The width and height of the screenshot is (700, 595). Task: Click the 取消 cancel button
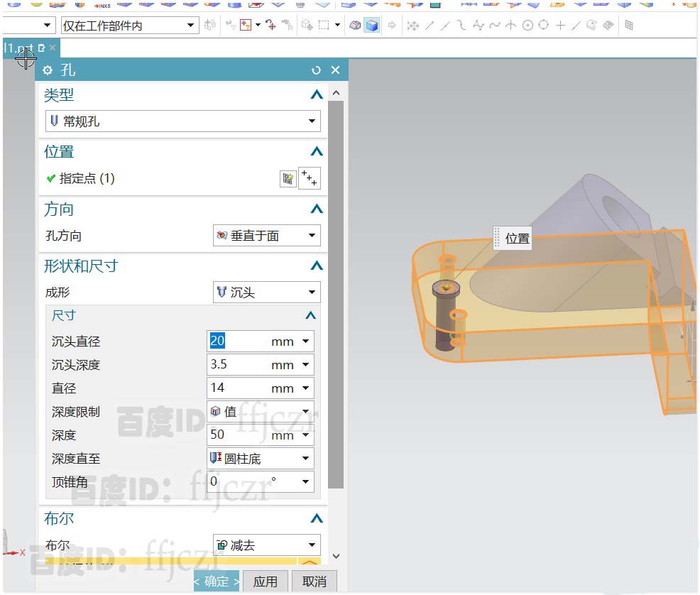tap(314, 582)
